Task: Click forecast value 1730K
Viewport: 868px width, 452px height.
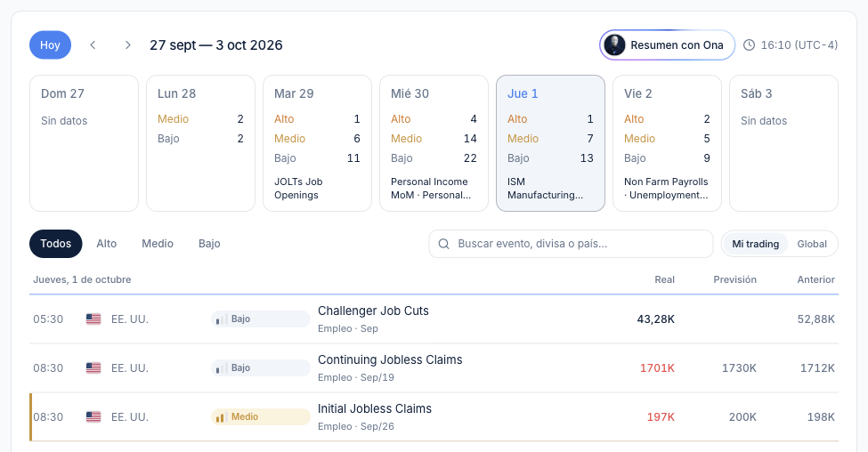Action: 739,367
